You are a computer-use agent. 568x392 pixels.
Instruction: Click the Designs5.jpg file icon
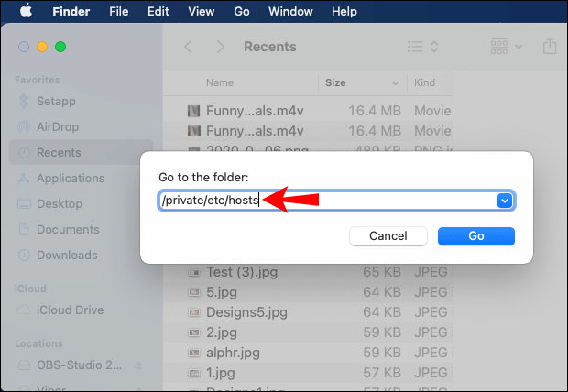[x=194, y=312]
